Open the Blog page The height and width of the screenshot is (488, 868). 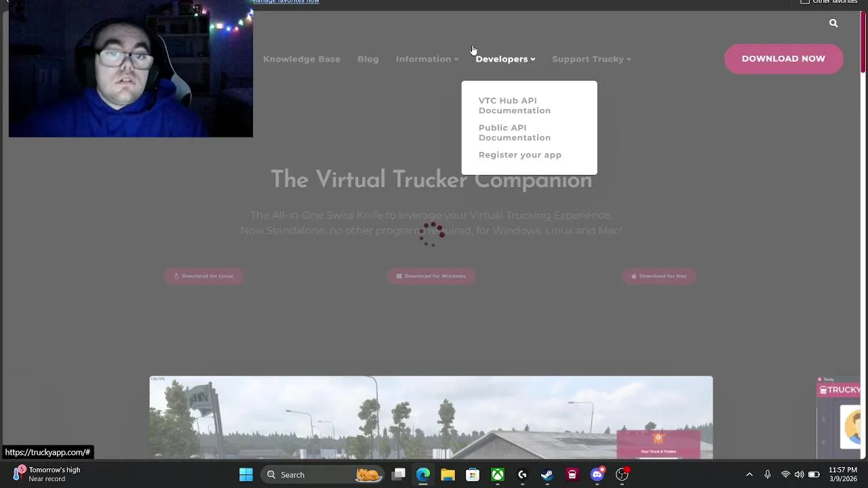click(x=368, y=59)
